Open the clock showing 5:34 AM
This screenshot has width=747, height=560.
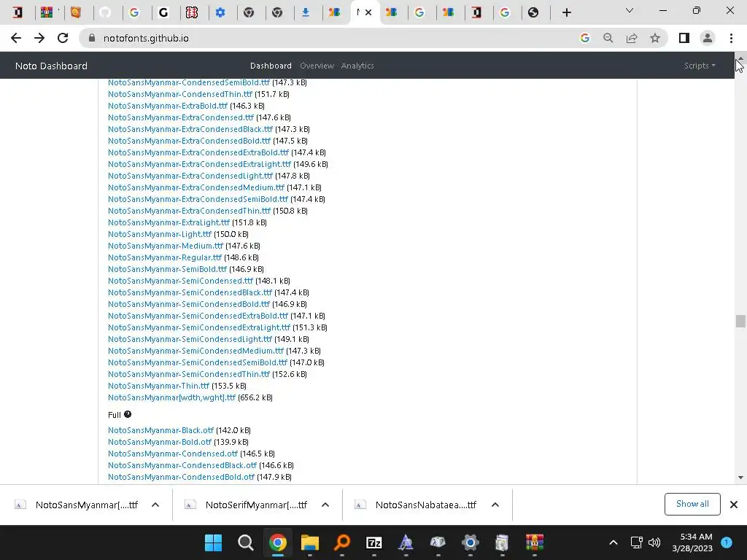(x=692, y=542)
